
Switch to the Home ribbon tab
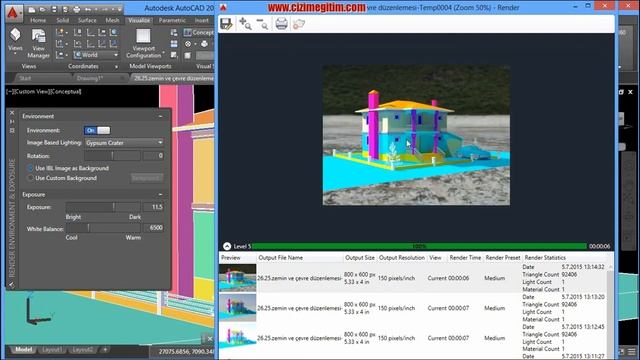pyautogui.click(x=38, y=20)
